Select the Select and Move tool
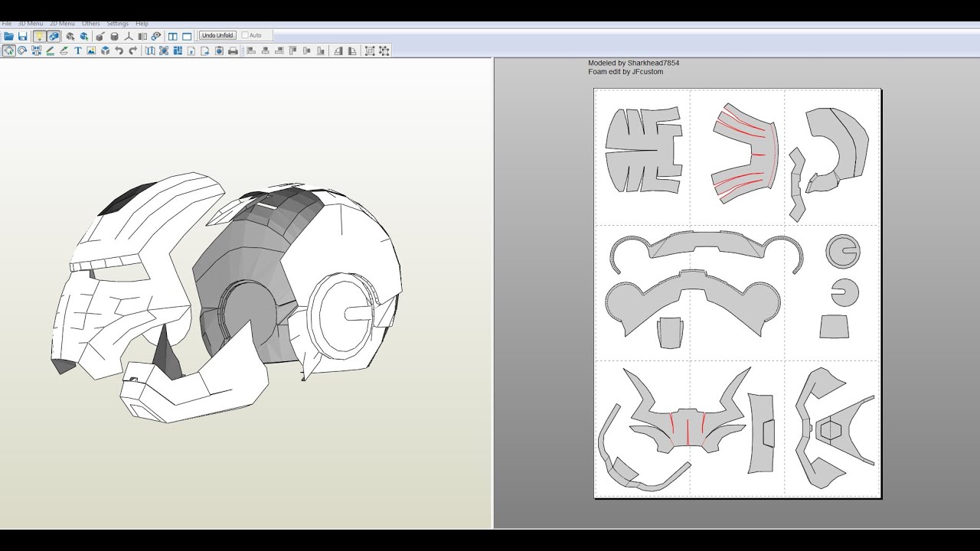The image size is (980, 551). pos(8,51)
